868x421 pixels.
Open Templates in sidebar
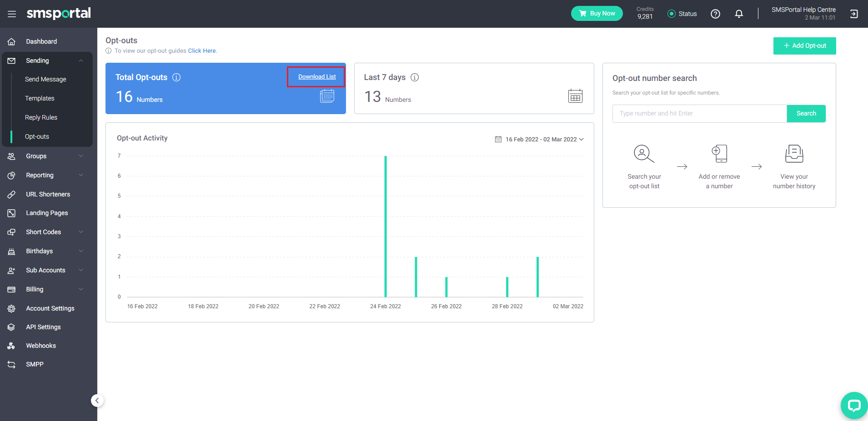40,98
